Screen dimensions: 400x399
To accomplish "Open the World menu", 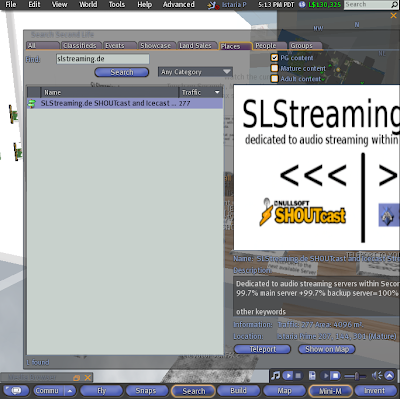I will point(88,4).
